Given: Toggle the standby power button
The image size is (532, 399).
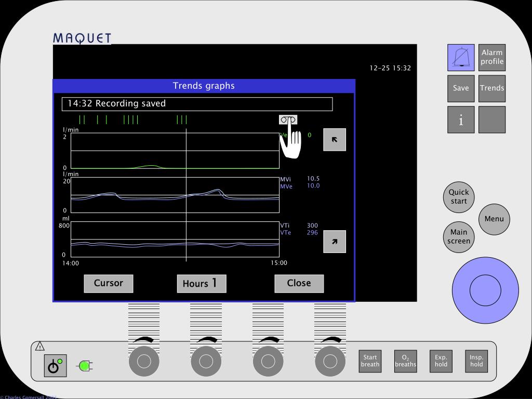Looking at the screenshot, I should pyautogui.click(x=55, y=366).
